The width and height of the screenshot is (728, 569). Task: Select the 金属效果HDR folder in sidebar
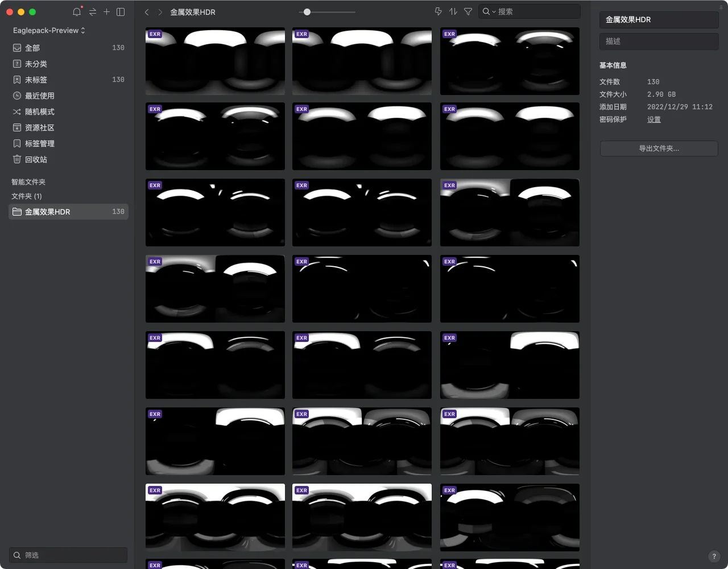pyautogui.click(x=68, y=212)
